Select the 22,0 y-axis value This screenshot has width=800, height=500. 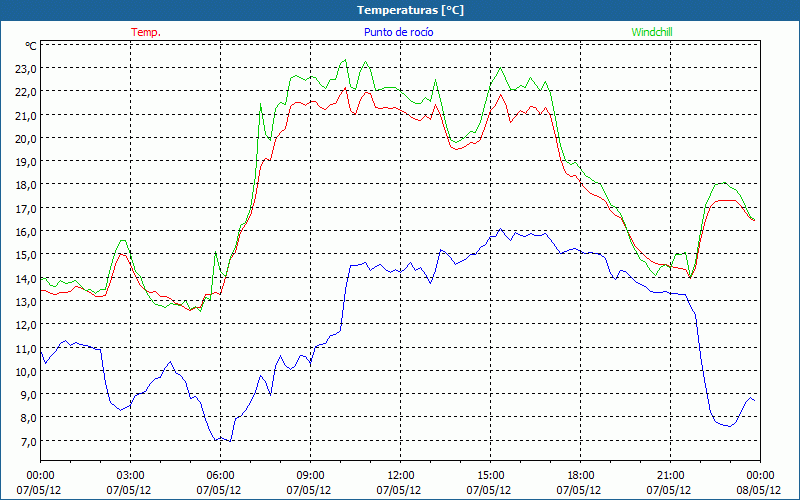26,92
